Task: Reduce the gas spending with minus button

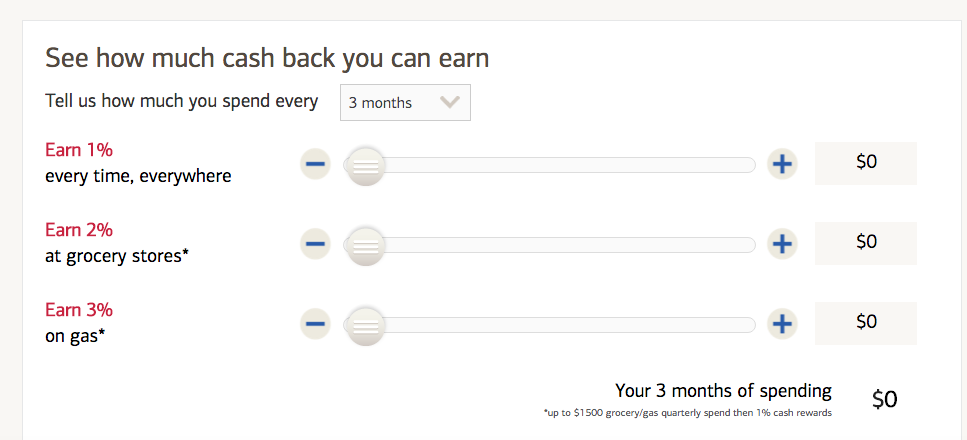Action: [315, 323]
